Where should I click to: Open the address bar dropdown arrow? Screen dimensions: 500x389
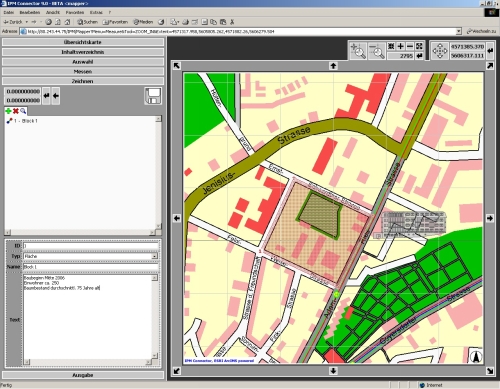(x=459, y=31)
